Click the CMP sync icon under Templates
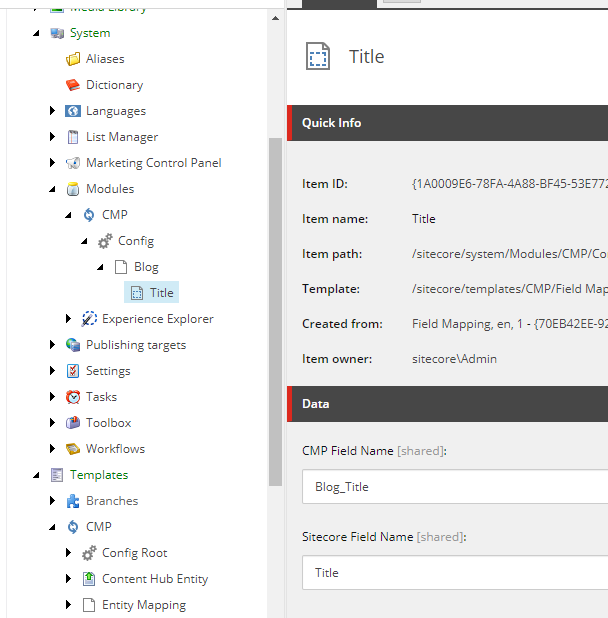The height and width of the screenshot is (618, 608). 73,527
